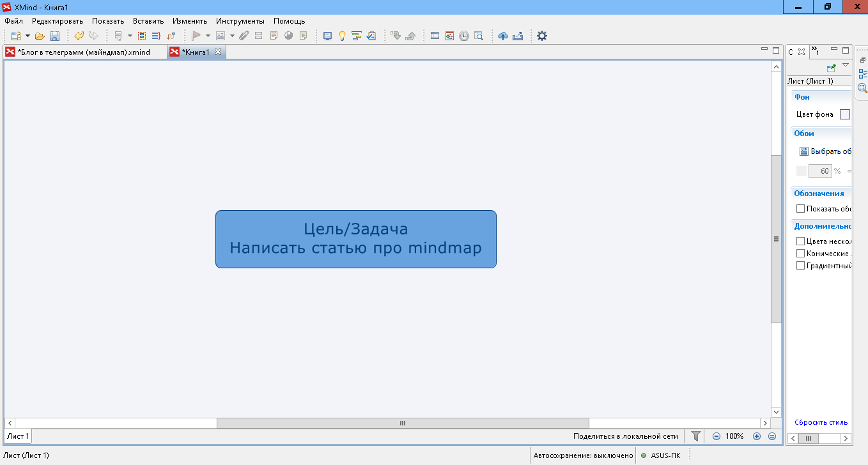Open the new workbook dropdown arrow
The width and height of the screenshot is (868, 465).
27,36
